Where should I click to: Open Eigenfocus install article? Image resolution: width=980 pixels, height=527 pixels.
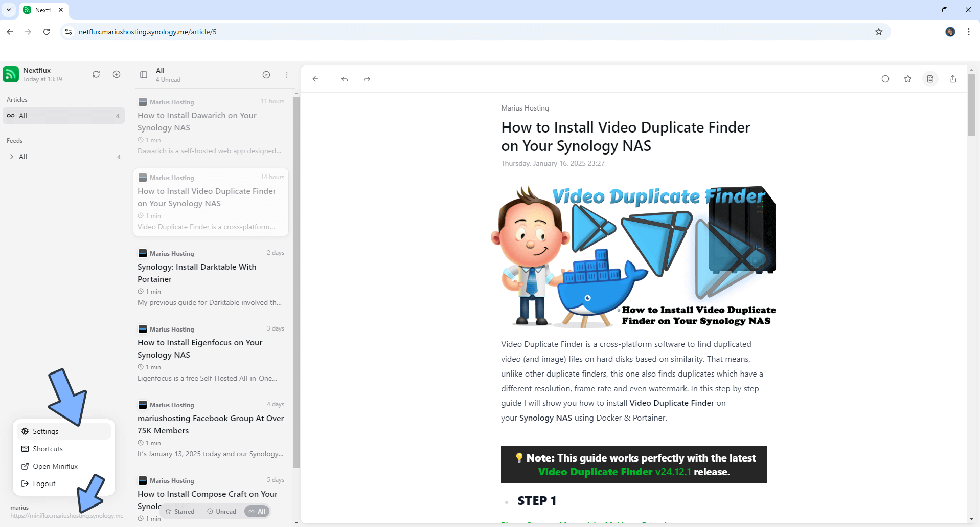pos(211,354)
